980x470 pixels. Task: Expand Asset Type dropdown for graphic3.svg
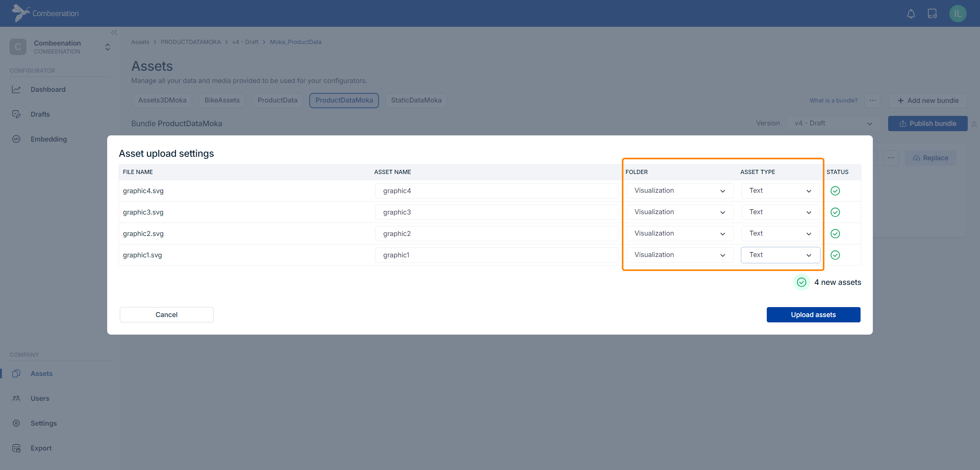pyautogui.click(x=780, y=212)
